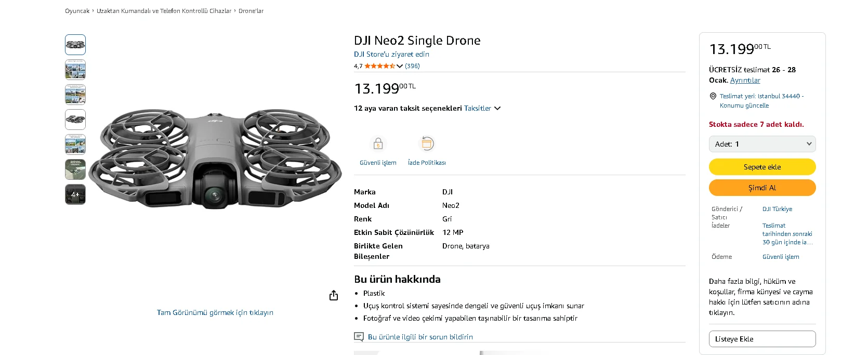
Task: Select the first drone thumbnail image
Action: 75,45
